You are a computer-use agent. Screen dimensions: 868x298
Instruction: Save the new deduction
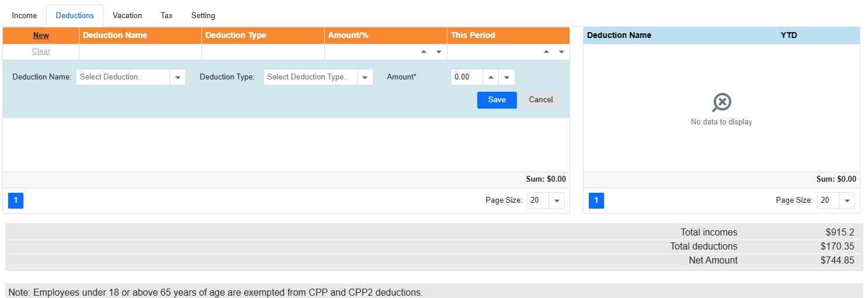pos(497,100)
